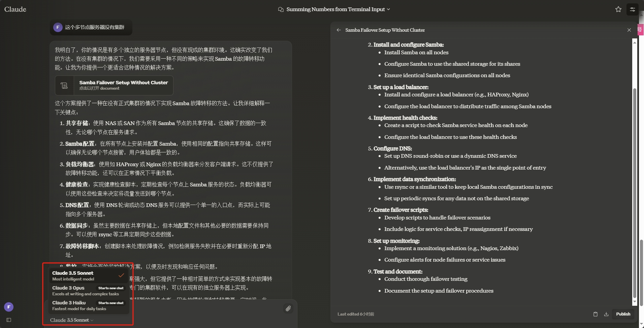644x328 pixels.
Task: Click the scrollbar up arrow in artifact
Action: [635, 42]
